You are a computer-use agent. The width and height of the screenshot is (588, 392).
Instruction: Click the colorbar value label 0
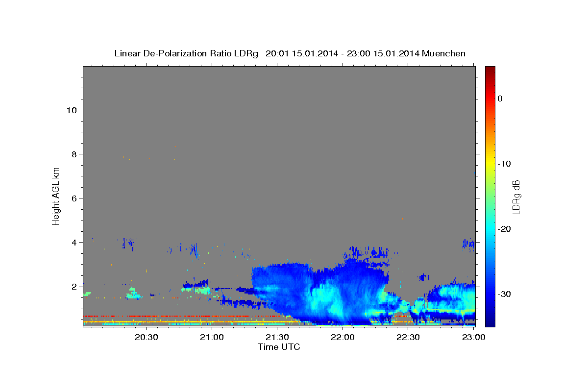500,98
